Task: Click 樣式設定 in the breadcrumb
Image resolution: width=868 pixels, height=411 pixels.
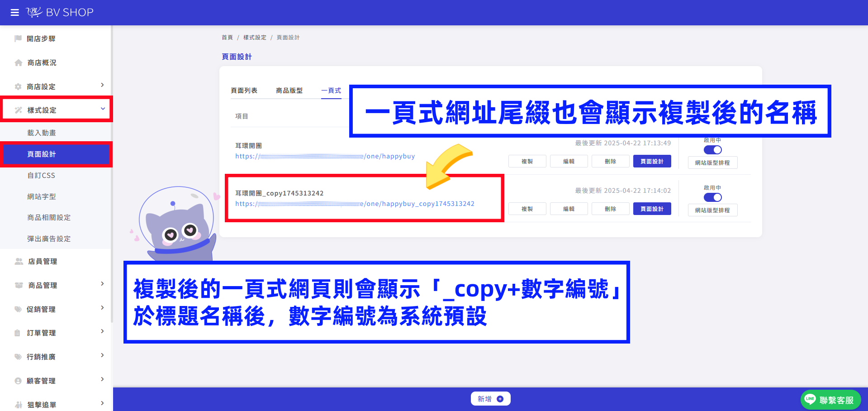Action: pos(255,38)
